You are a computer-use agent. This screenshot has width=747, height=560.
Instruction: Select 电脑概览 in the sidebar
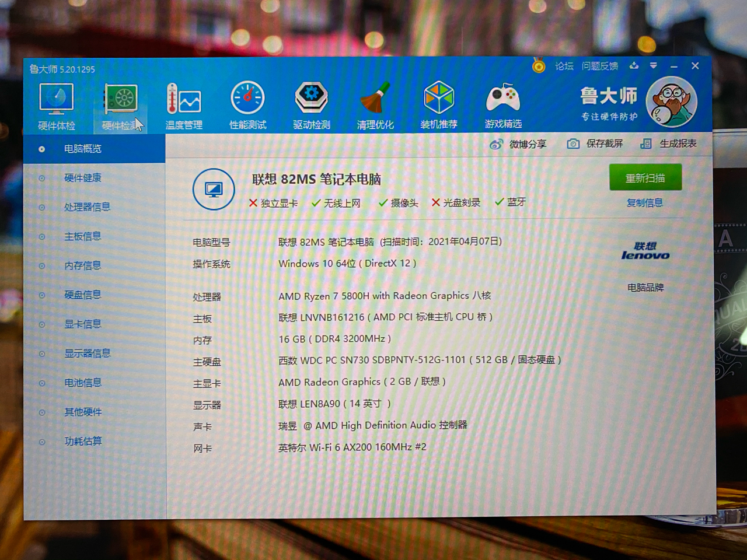(x=95, y=149)
